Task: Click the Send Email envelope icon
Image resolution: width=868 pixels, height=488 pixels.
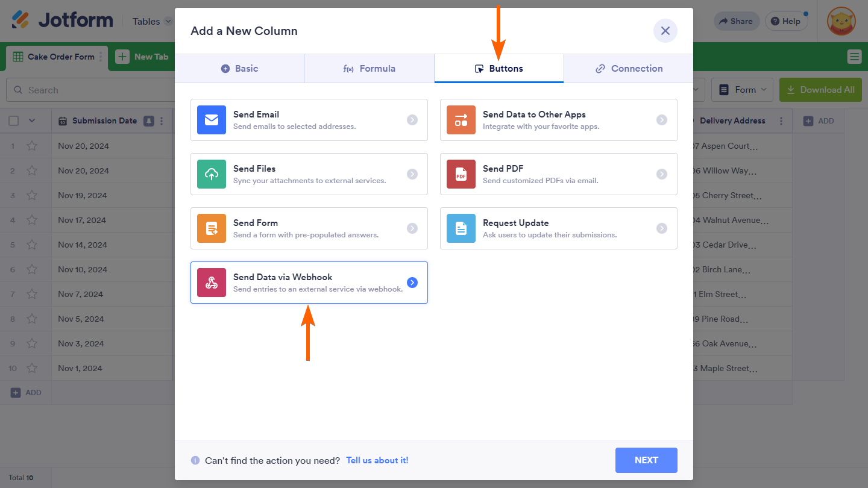Action: coord(212,120)
